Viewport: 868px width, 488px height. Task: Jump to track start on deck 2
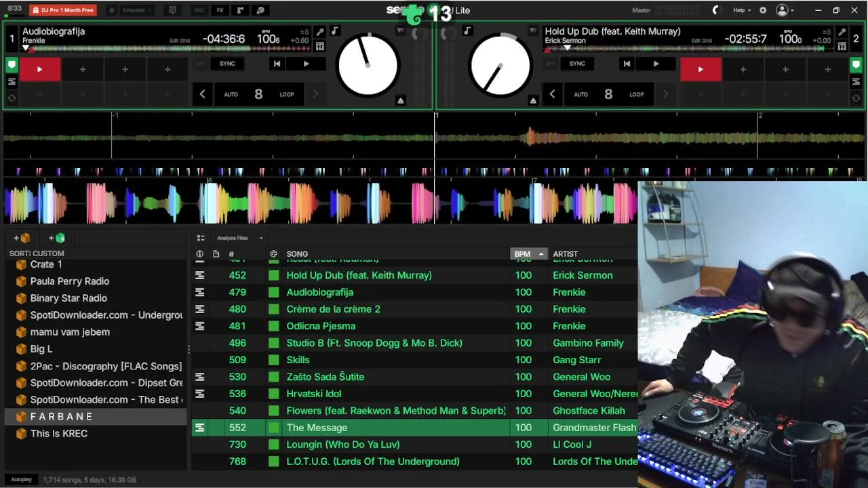coord(627,64)
